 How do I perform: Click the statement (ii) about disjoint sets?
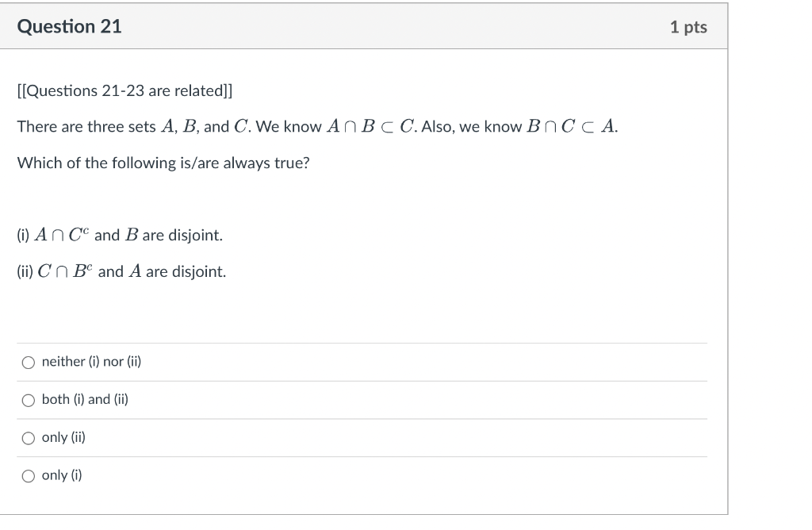coord(121,271)
